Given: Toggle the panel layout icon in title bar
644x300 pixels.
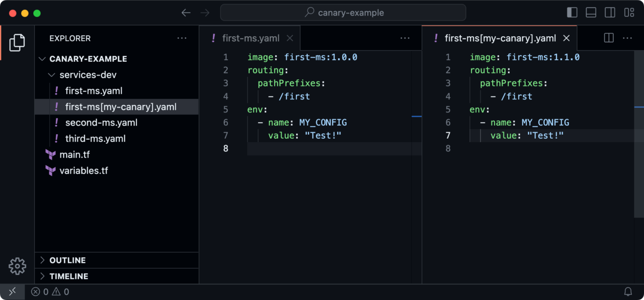Looking at the screenshot, I should coord(591,13).
